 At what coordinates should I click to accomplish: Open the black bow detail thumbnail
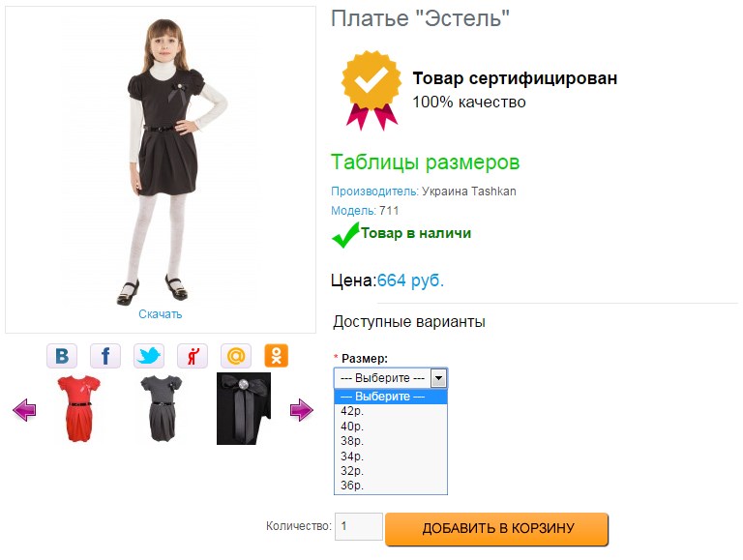(243, 409)
